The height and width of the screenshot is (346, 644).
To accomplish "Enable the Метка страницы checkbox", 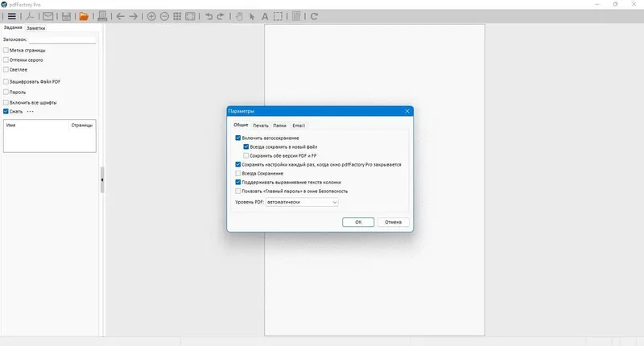I will 6,50.
